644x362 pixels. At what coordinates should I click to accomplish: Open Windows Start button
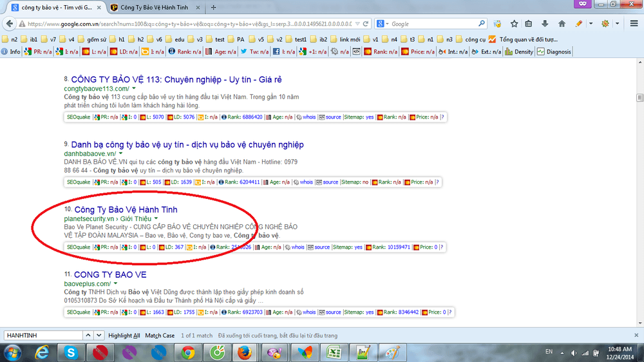pyautogui.click(x=12, y=352)
